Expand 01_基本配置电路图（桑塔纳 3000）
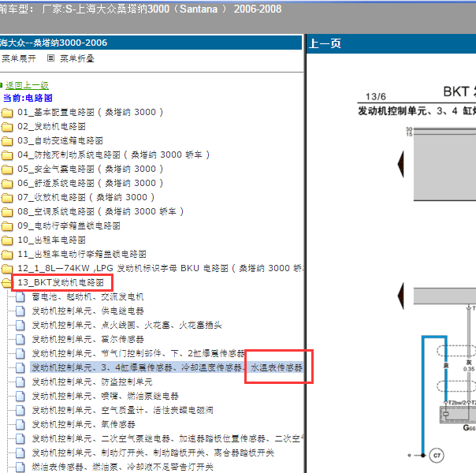This screenshot has height=473, width=476. click(90, 112)
